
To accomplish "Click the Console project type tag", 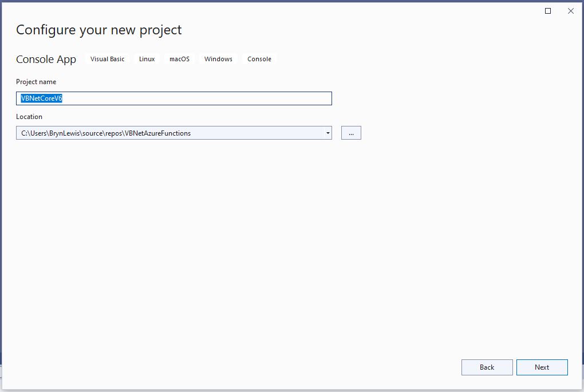I will point(259,59).
